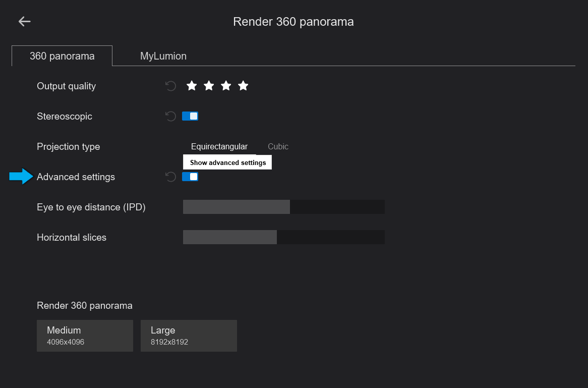Open the 360 panorama tab

[62, 56]
